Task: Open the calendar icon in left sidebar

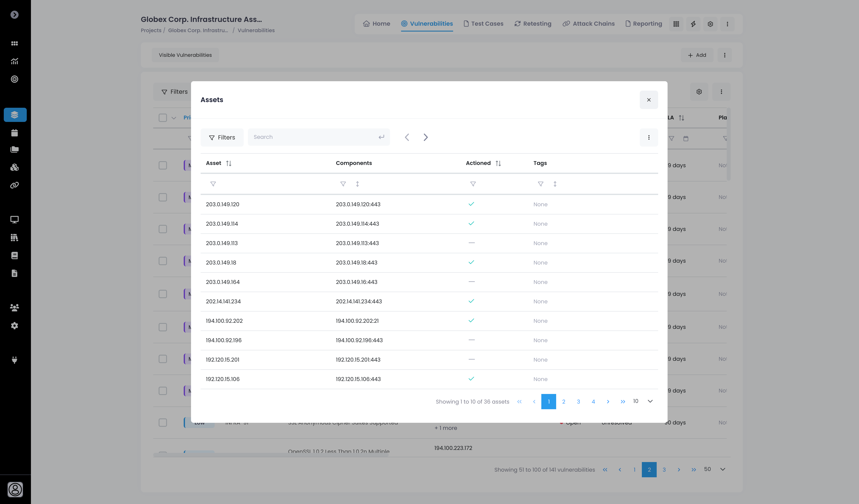Action: (x=14, y=133)
